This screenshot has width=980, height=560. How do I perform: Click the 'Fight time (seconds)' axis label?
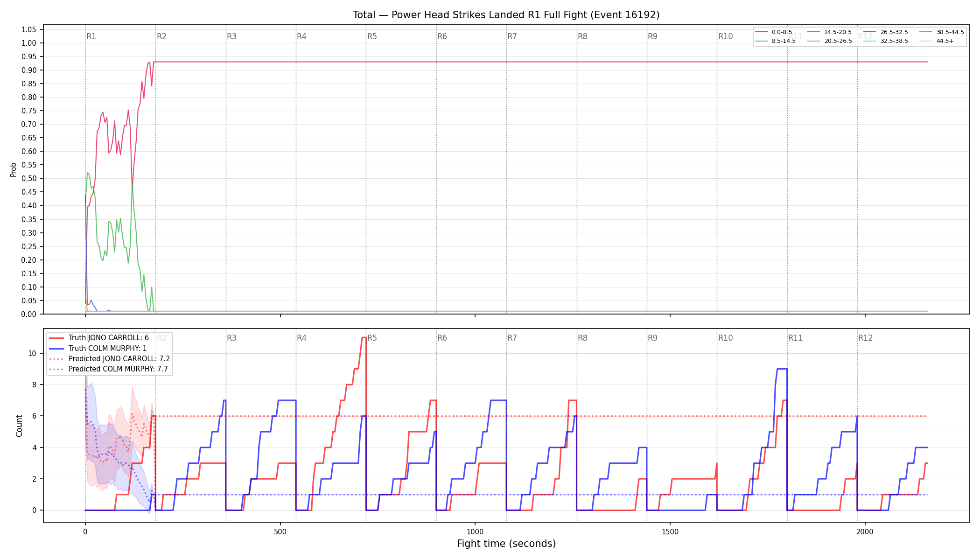(506, 544)
